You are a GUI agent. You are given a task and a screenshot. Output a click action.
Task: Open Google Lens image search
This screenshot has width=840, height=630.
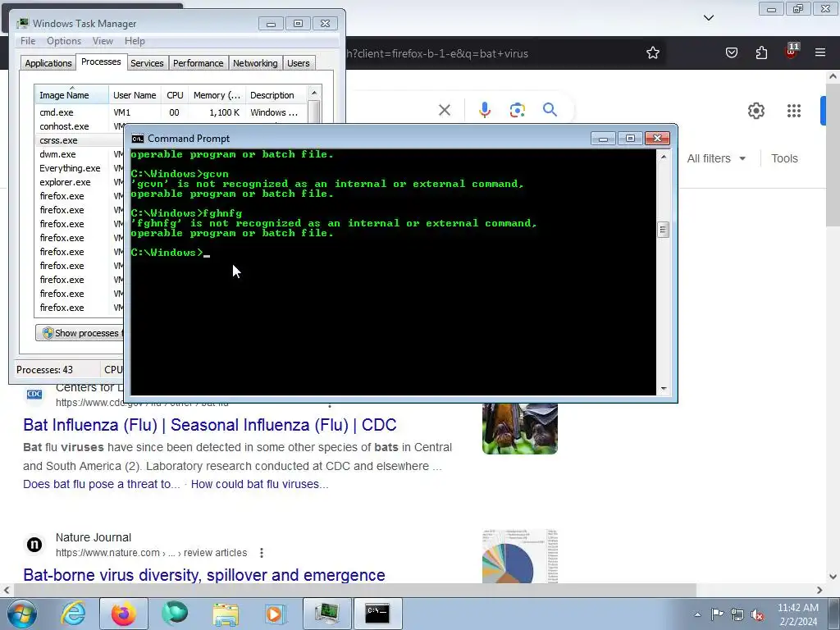[x=518, y=111]
